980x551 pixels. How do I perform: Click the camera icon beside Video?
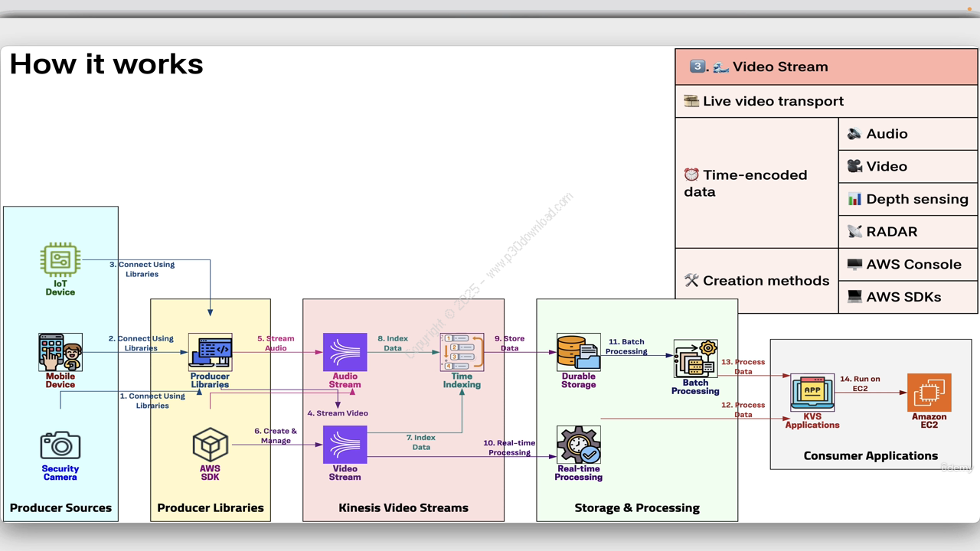coord(854,166)
